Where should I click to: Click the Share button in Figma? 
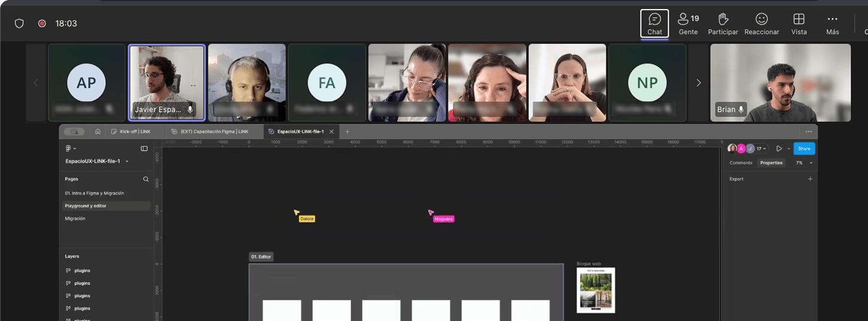804,148
